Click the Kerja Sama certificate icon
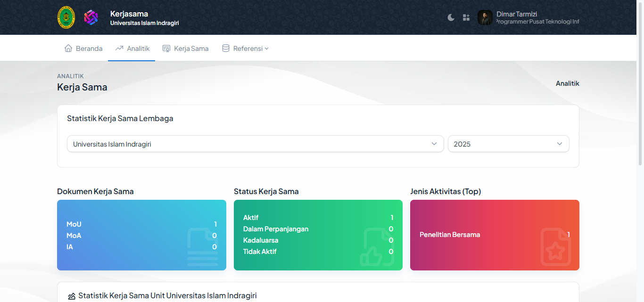 coord(166,48)
